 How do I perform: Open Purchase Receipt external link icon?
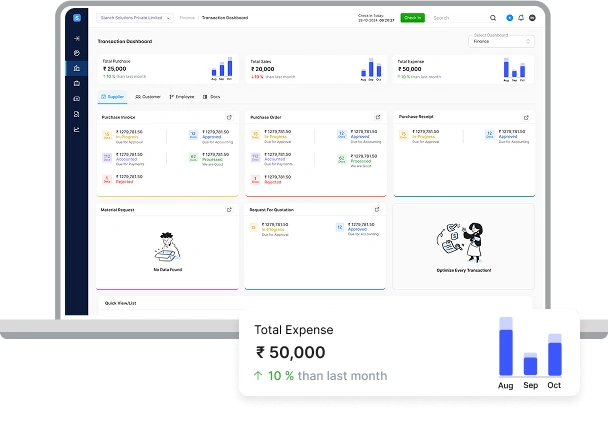[x=525, y=117]
